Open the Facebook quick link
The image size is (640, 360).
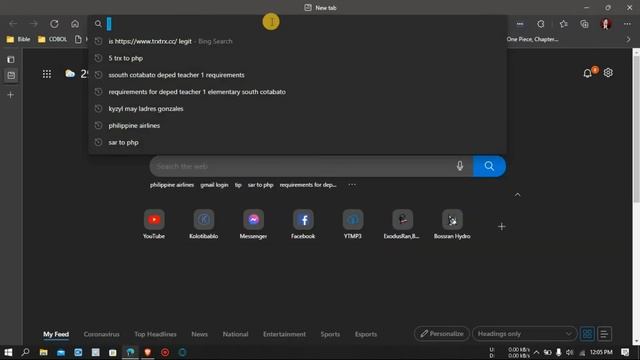pos(303,224)
